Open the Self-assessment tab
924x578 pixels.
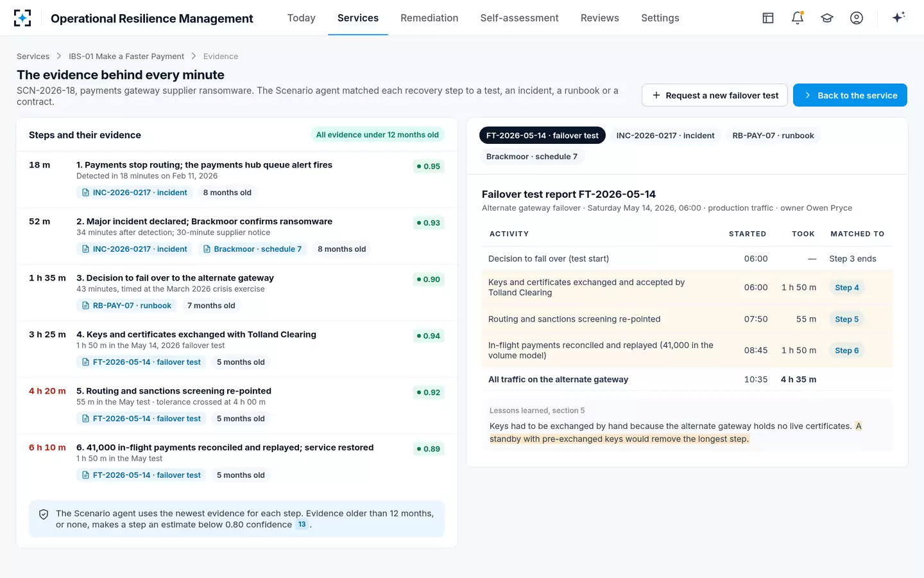point(519,18)
